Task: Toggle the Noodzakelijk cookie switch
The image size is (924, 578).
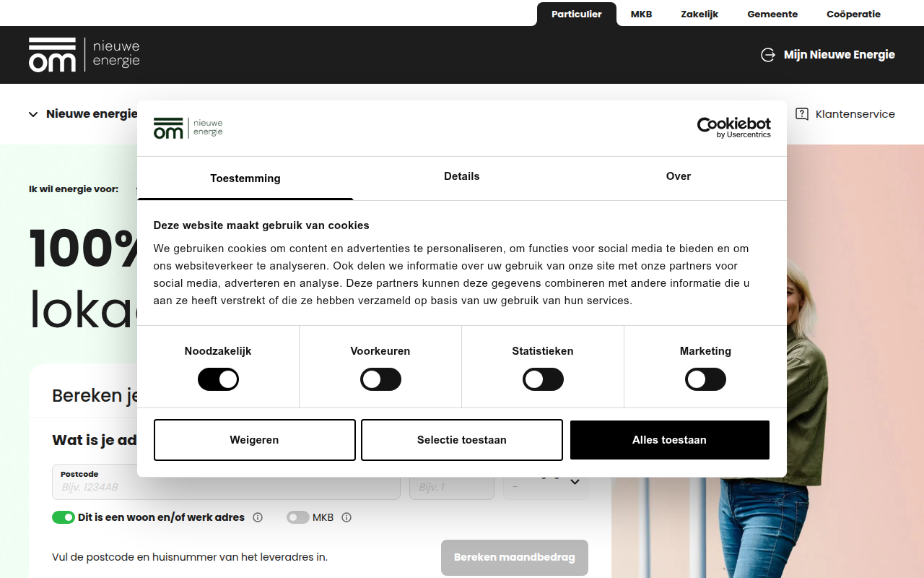Action: (x=218, y=379)
